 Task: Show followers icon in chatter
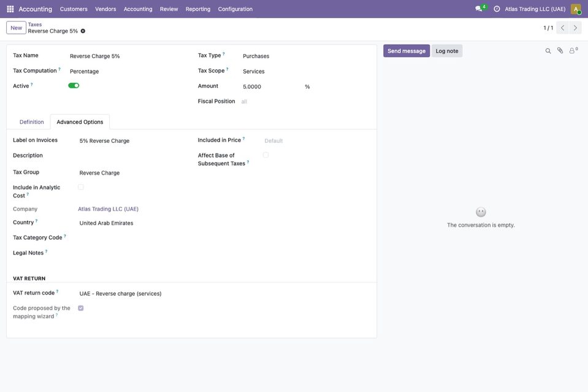point(573,51)
